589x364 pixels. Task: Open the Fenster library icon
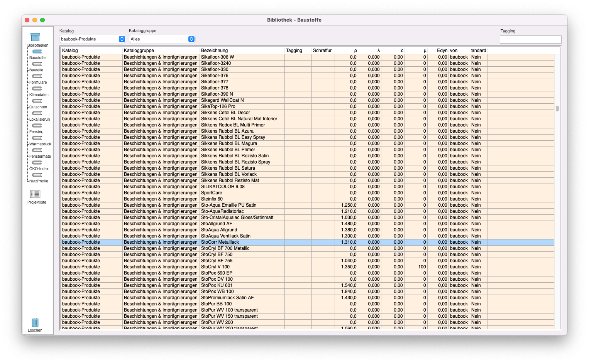click(x=37, y=126)
